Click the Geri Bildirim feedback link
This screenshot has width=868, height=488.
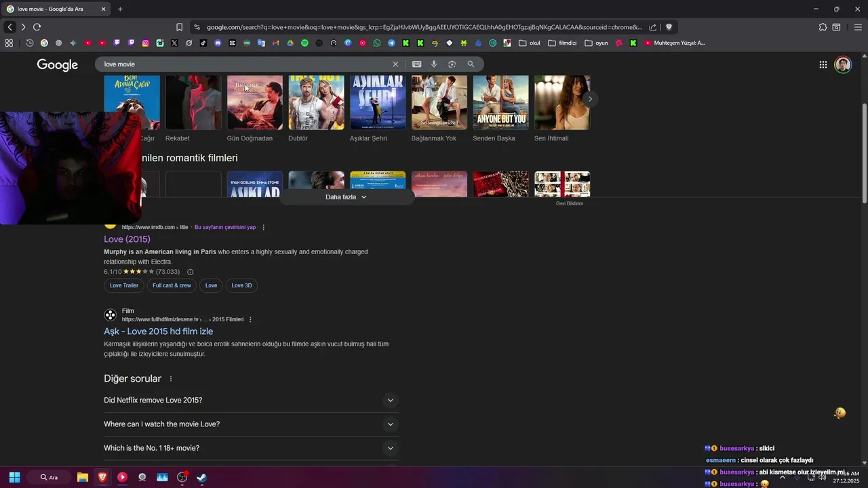[570, 203]
